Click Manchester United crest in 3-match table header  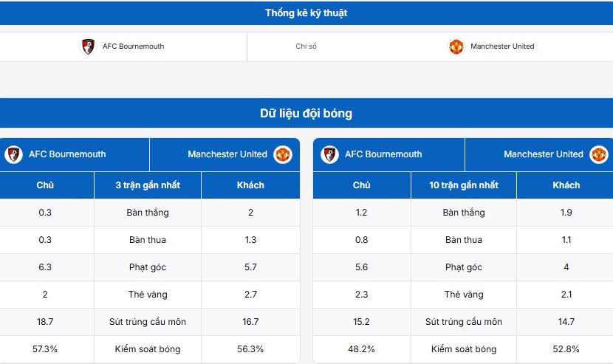click(x=283, y=154)
